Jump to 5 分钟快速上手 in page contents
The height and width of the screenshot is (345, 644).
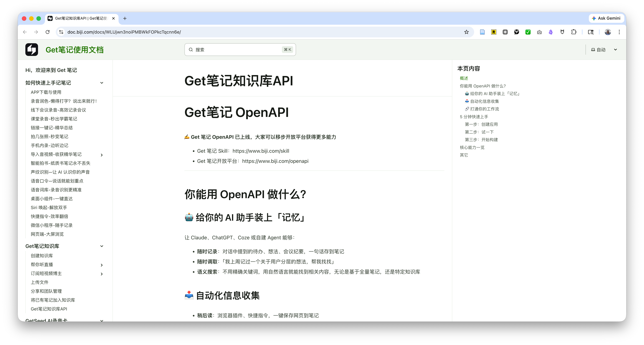(474, 117)
